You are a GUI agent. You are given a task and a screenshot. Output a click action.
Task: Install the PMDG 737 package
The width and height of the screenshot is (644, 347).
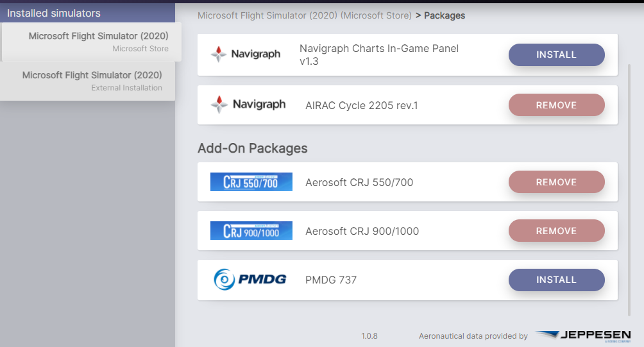556,280
